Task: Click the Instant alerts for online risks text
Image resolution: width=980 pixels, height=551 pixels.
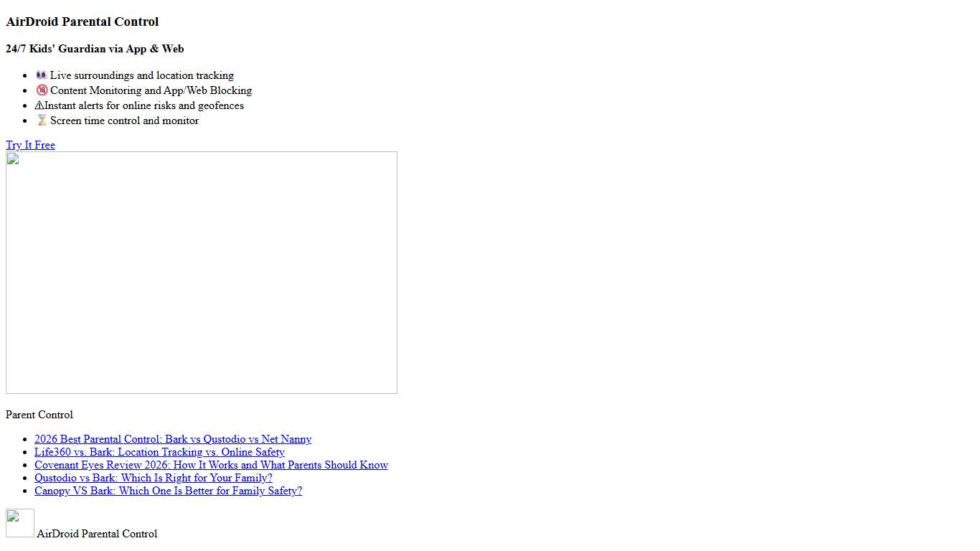Action: coord(144,105)
